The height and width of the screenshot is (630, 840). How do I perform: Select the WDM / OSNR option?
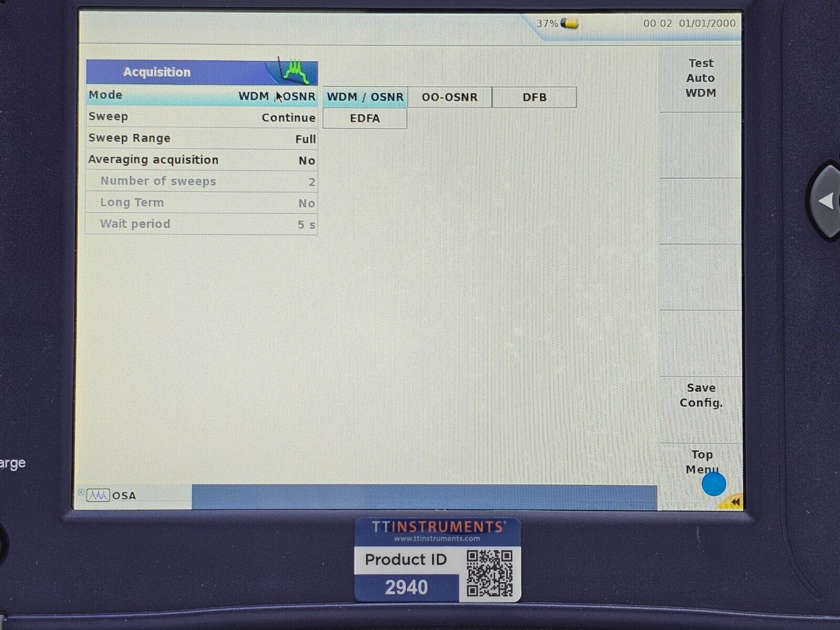pos(364,97)
